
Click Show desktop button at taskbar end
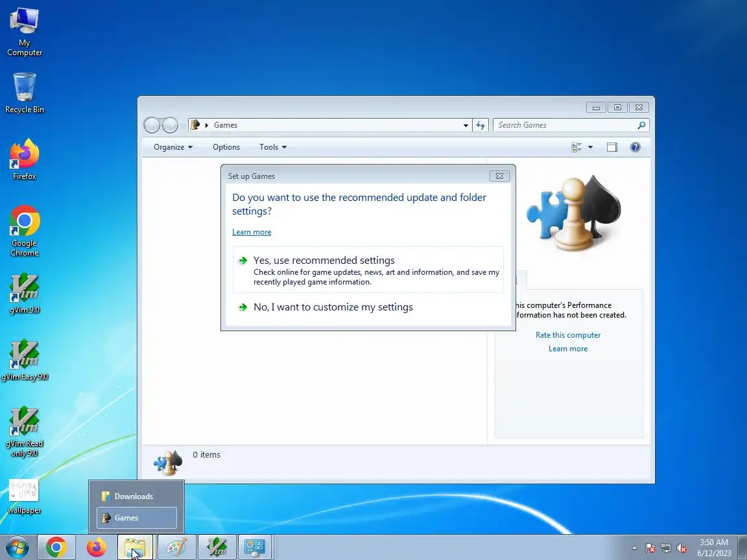(x=742, y=548)
